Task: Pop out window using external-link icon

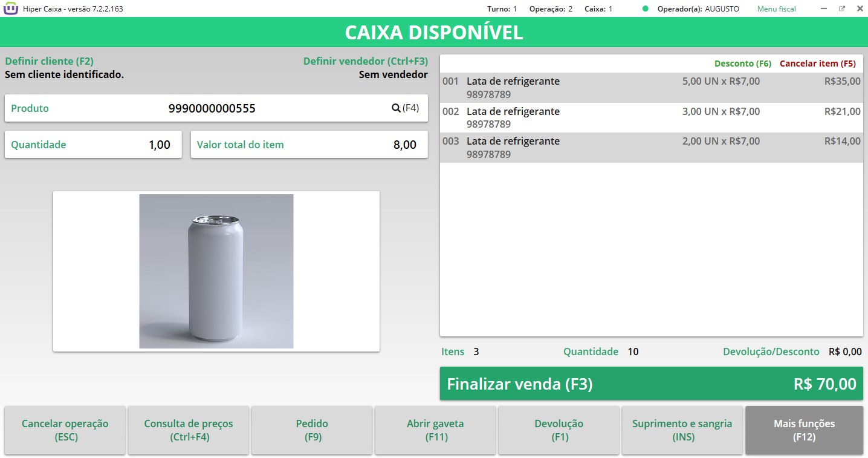Action: (841, 8)
